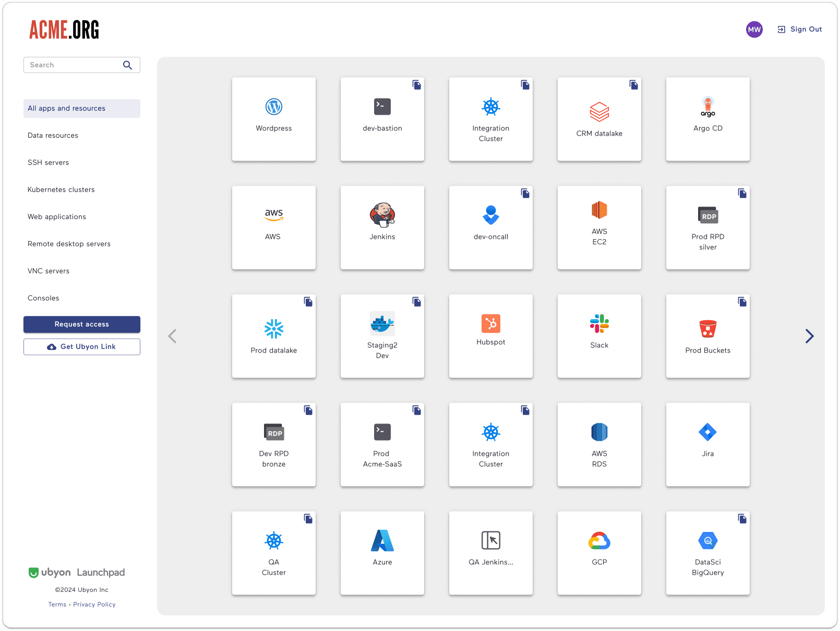Click the copy icon on CRM datalake tile

coord(634,85)
